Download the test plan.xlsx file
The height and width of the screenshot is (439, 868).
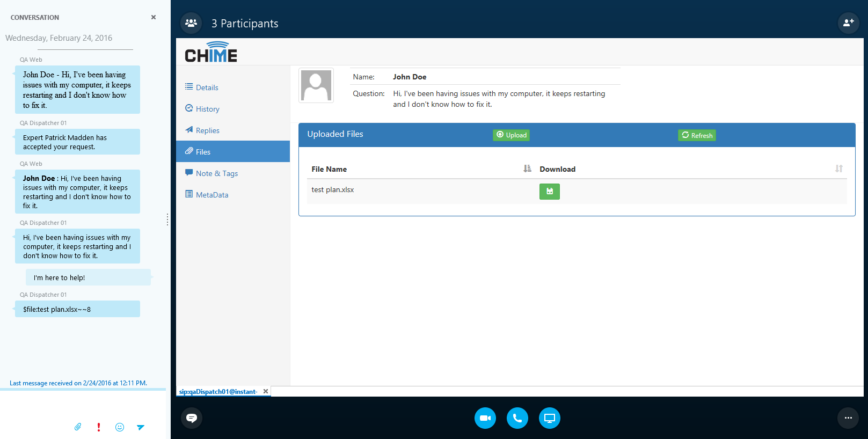coord(549,192)
